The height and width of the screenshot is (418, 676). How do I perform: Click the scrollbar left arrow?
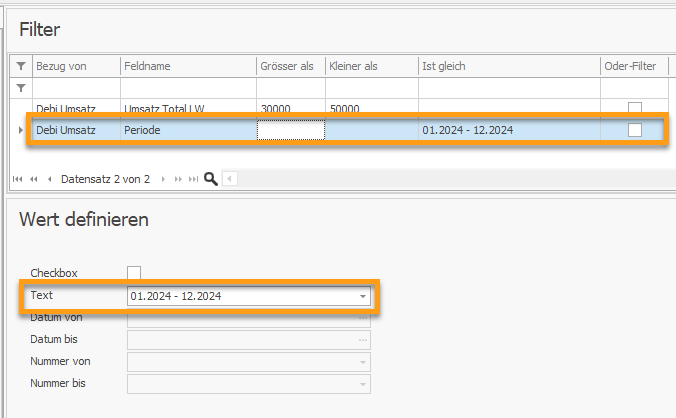229,178
